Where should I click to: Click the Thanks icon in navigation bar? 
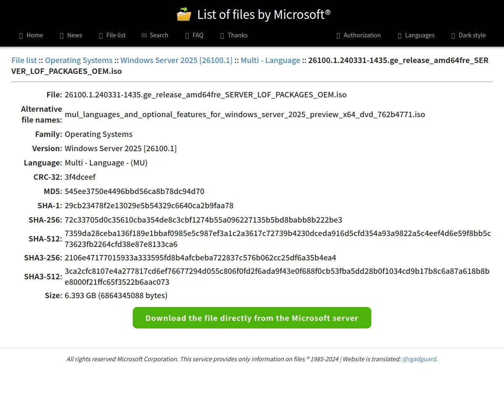pyautogui.click(x=222, y=36)
